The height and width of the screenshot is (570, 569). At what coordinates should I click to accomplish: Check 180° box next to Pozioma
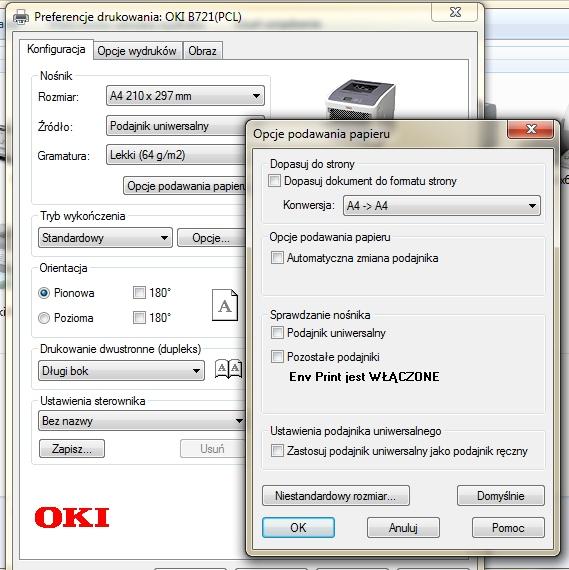[x=139, y=317]
